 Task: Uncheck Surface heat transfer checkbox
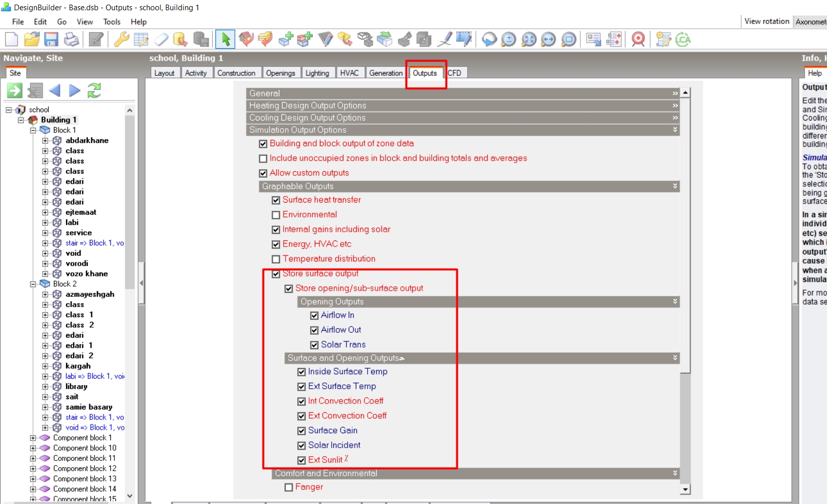click(x=276, y=200)
